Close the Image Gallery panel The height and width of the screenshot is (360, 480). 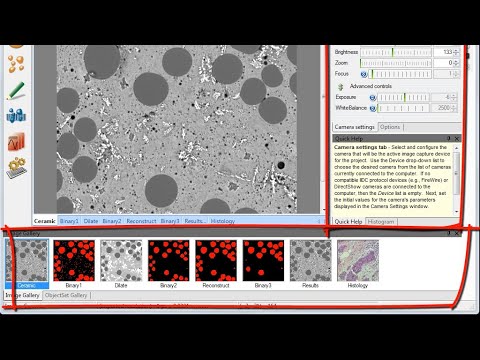coord(457,233)
